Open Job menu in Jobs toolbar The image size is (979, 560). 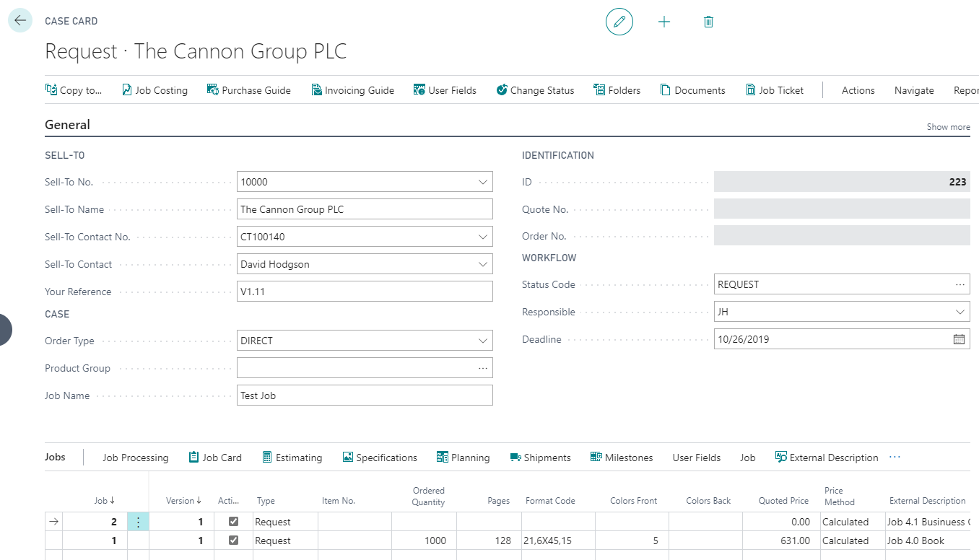[x=748, y=458]
